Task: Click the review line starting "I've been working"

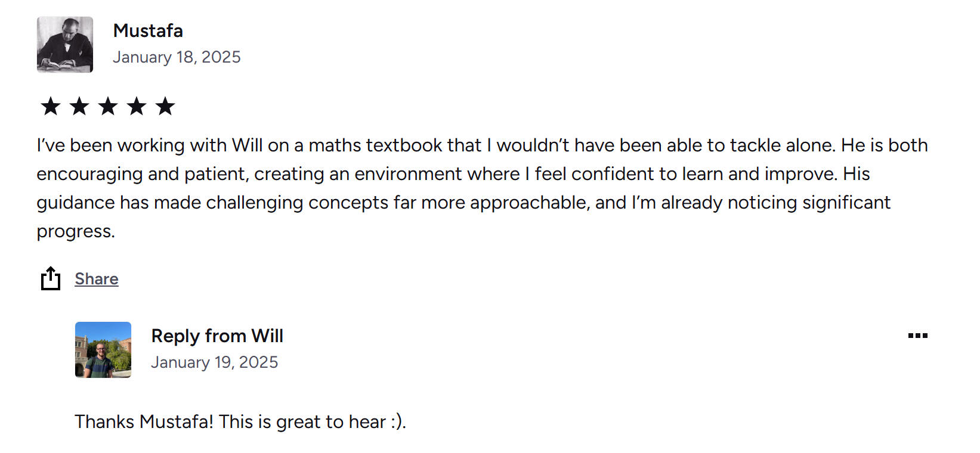Action: [482, 145]
